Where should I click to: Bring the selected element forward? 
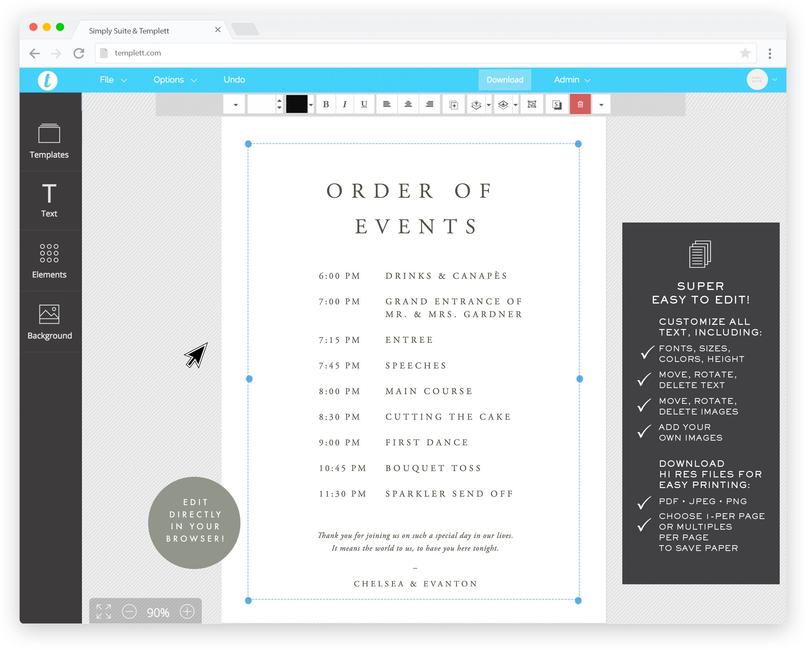tap(476, 105)
